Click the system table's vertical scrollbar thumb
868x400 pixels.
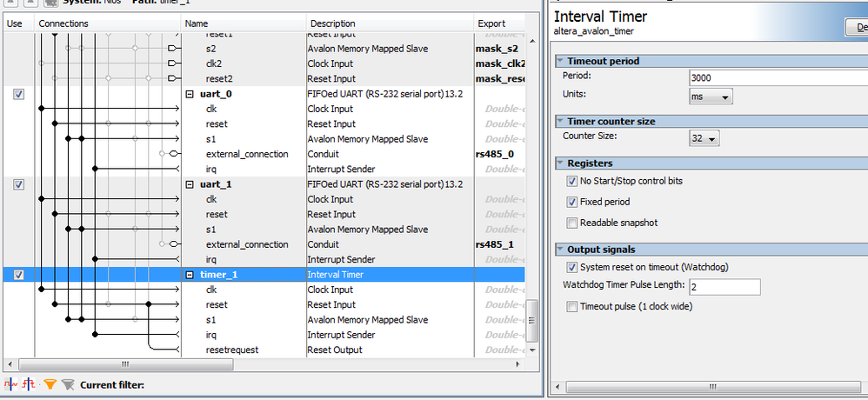coord(531,321)
